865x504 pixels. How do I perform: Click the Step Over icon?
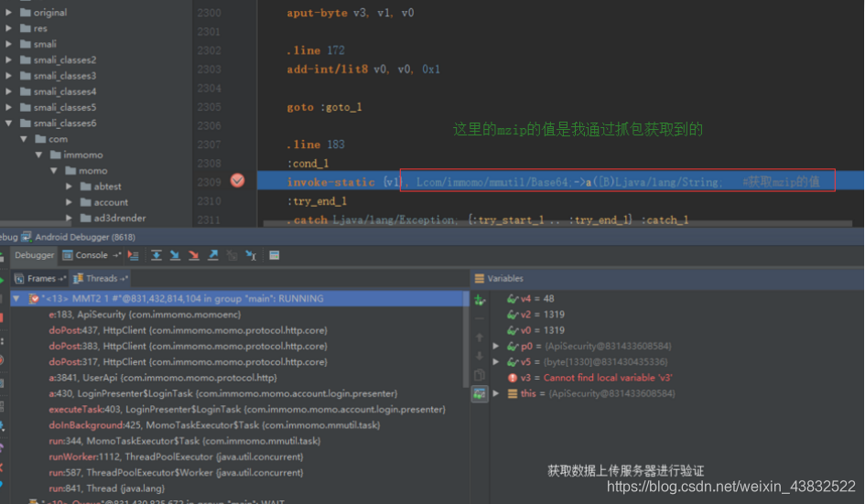pyautogui.click(x=157, y=255)
